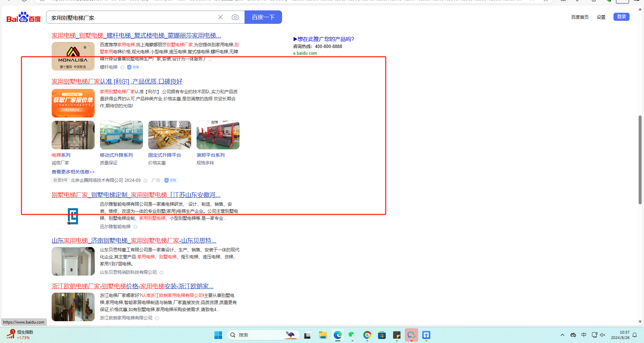Open the 山东家用电梯_济南别墅电梯 result title

(134, 241)
